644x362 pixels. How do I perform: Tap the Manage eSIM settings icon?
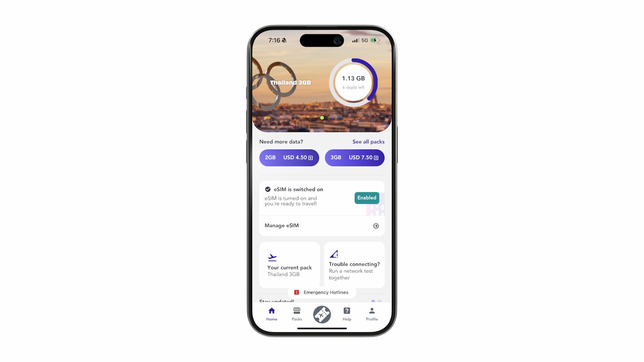(376, 226)
